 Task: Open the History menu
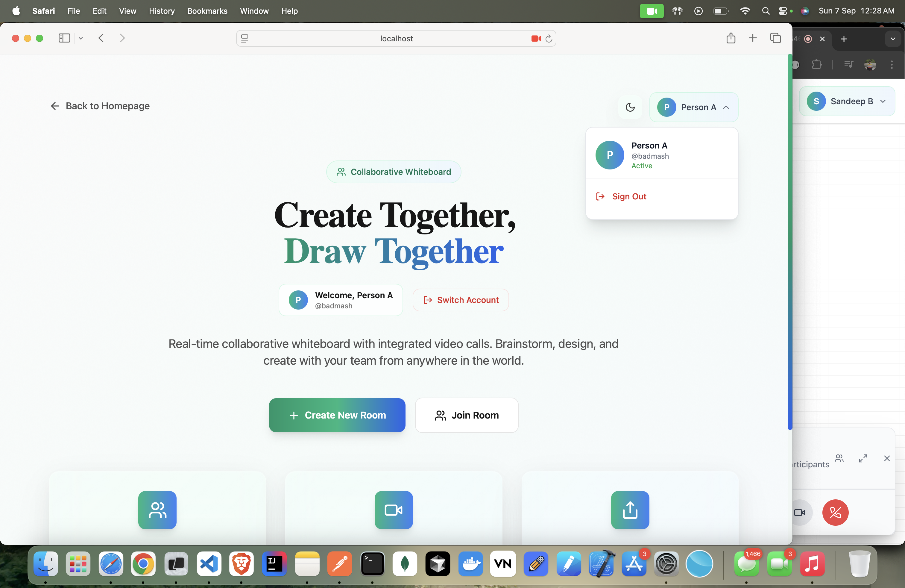pyautogui.click(x=162, y=11)
